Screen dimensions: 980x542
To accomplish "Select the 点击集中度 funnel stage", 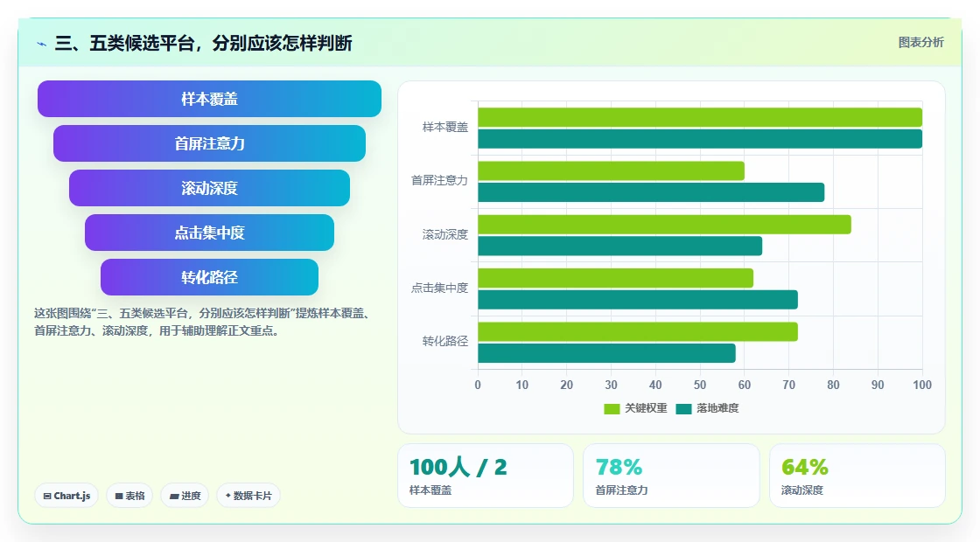I will point(209,233).
